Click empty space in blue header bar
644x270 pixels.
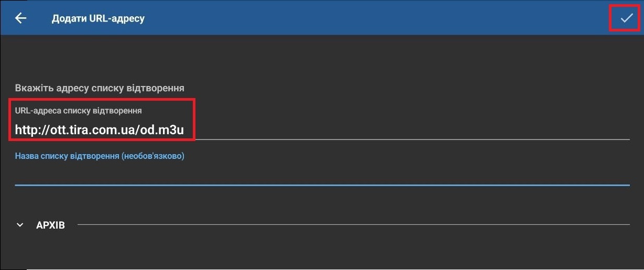pyautogui.click(x=367, y=18)
